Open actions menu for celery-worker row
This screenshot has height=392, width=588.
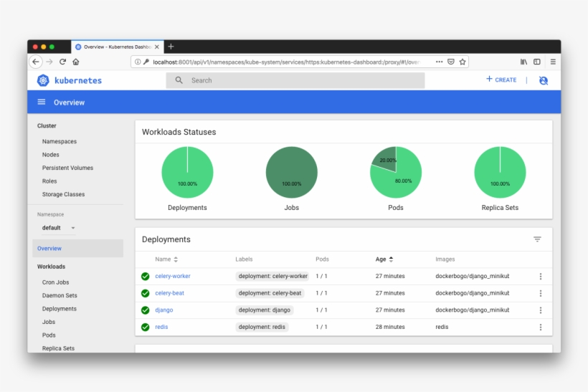point(541,276)
